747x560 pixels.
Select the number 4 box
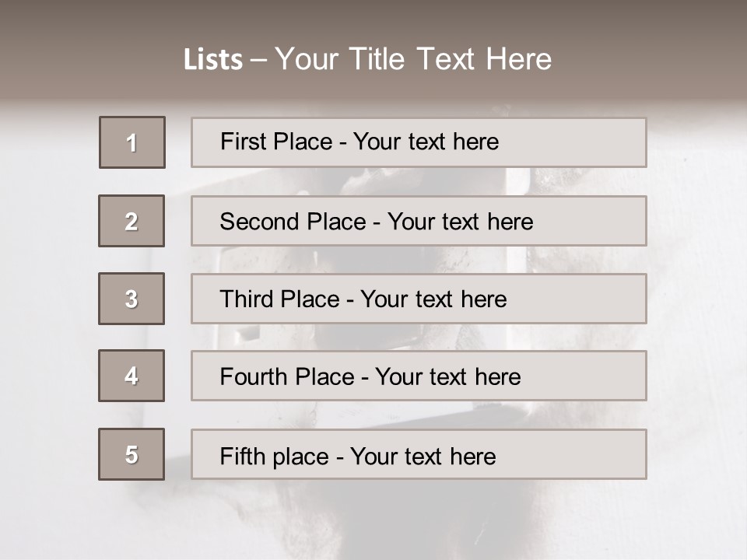pos(132,376)
